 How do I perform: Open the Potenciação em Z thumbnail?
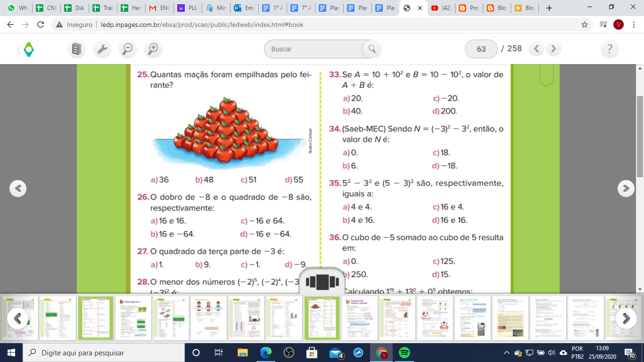coord(133,318)
